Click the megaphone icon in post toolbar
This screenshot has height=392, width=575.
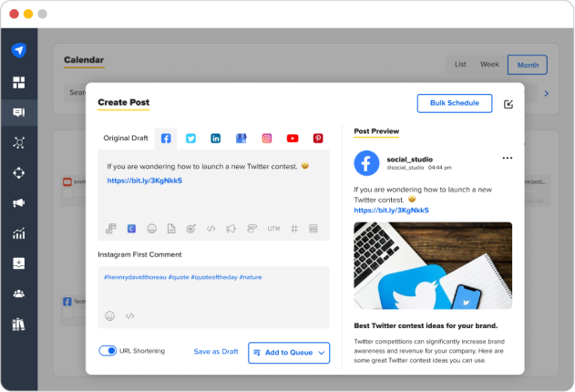(231, 229)
